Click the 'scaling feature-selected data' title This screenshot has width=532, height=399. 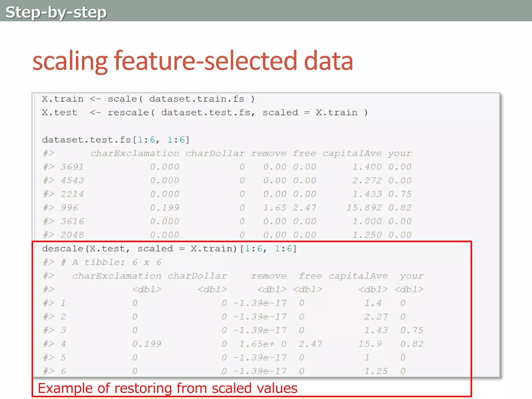coord(192,61)
